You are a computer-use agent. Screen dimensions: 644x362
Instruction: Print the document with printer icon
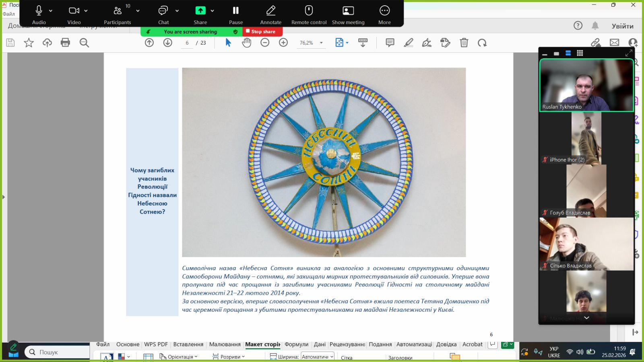[x=65, y=43]
